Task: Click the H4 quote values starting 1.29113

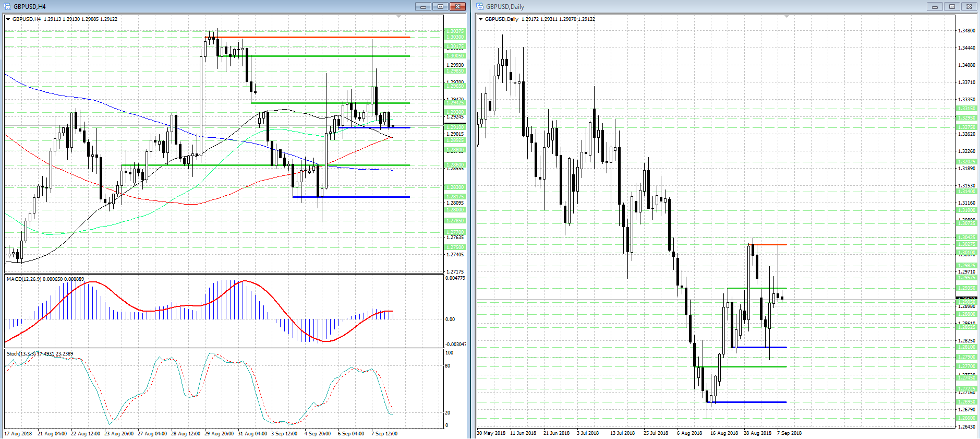Action: click(x=80, y=19)
